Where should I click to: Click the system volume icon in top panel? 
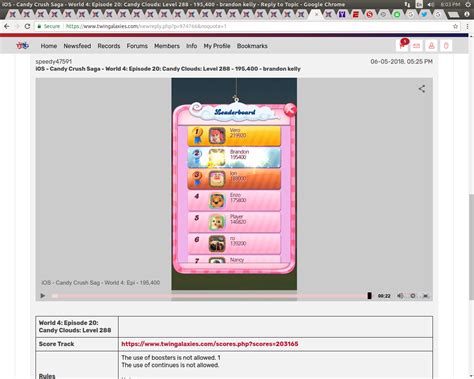click(x=431, y=4)
